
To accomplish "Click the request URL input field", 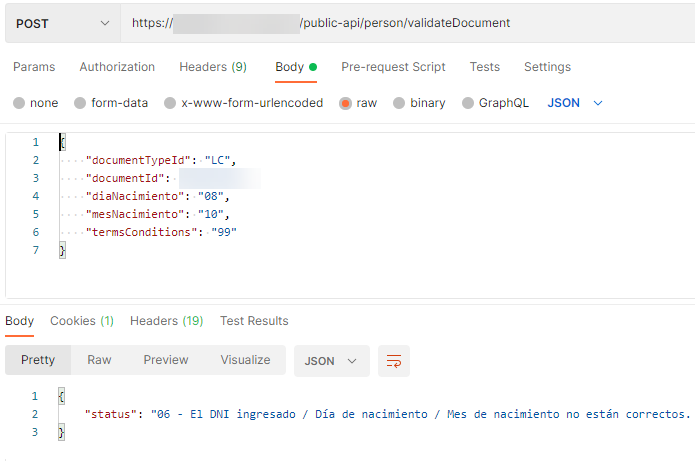I will tap(408, 23).
